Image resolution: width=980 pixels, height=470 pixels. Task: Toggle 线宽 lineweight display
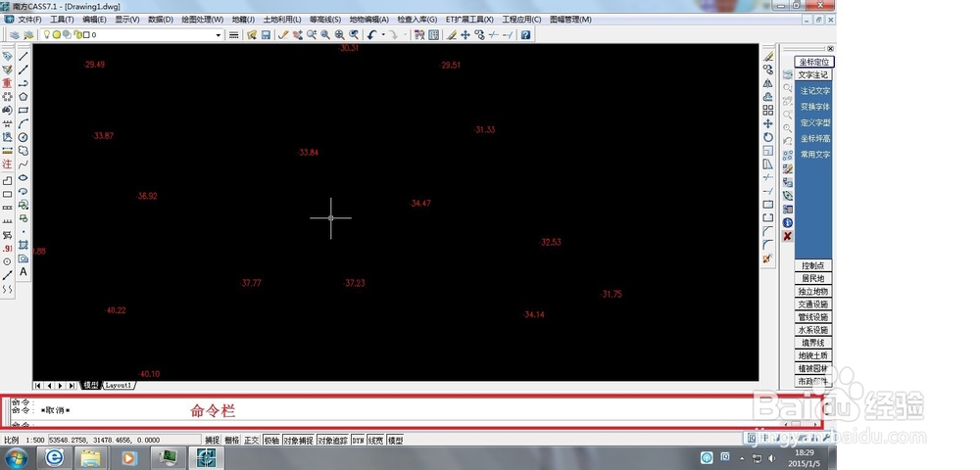375,440
